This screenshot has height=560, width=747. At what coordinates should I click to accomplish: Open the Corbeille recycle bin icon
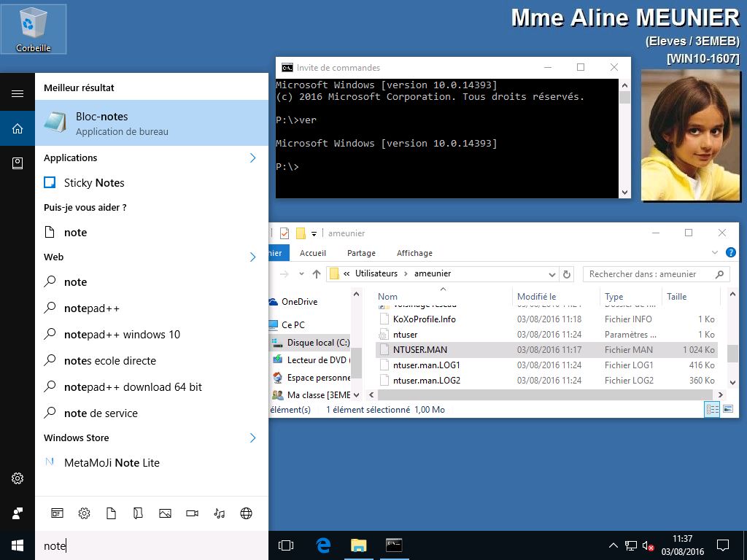(34, 29)
